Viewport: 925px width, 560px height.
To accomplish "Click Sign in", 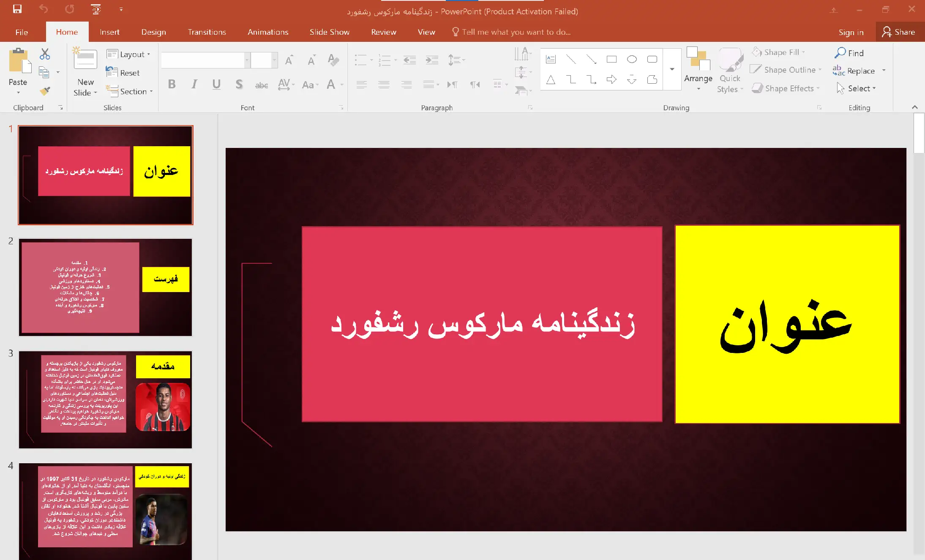I will point(851,32).
